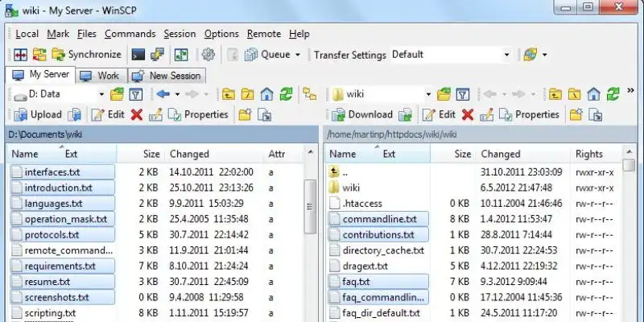Viewport: 644px width, 322px height.
Task: Expand the Queue dropdown arrow
Action: (297, 55)
